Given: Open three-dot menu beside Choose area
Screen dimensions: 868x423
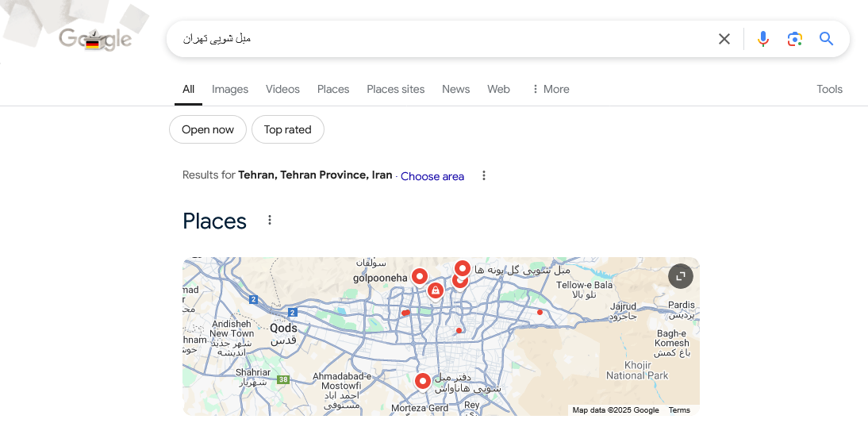Looking at the screenshot, I should click(484, 175).
